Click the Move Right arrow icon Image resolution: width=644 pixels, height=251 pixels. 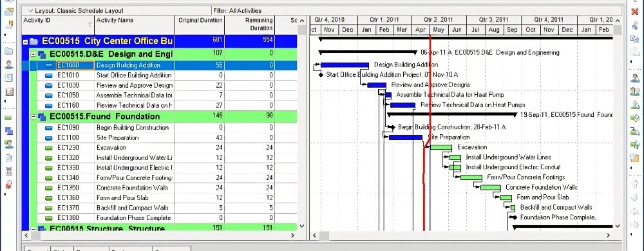[x=634, y=225]
